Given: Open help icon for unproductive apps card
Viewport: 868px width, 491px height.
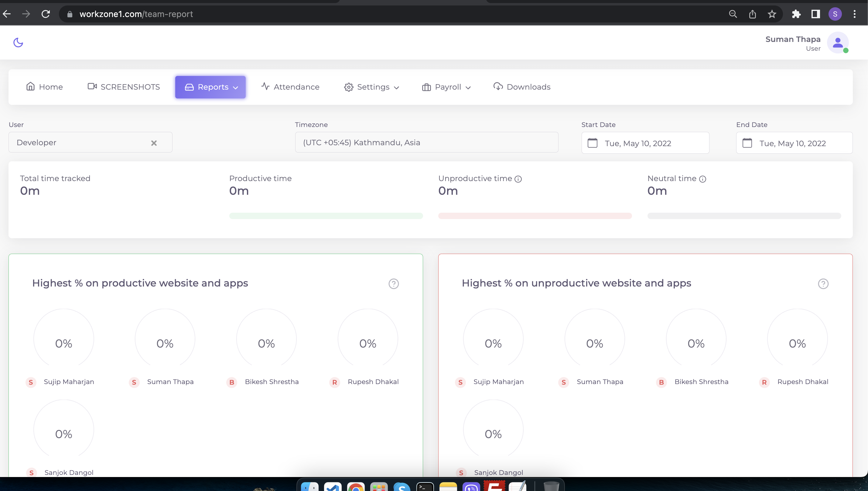Looking at the screenshot, I should click(823, 283).
